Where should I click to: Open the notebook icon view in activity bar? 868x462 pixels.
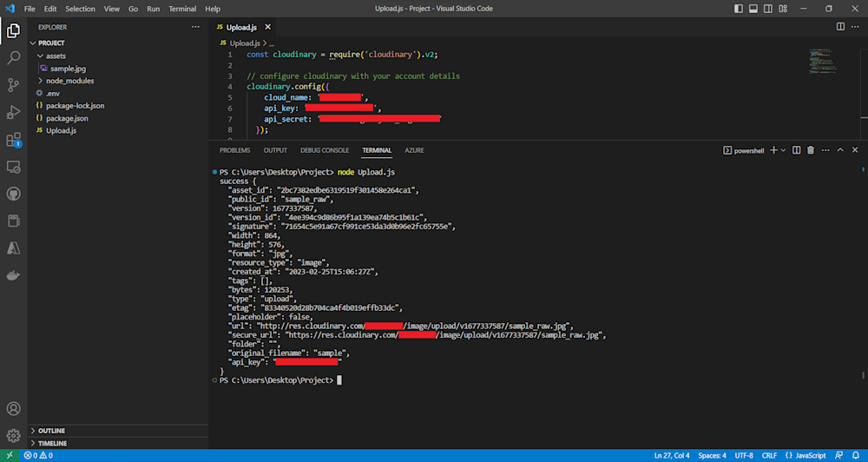(13, 221)
